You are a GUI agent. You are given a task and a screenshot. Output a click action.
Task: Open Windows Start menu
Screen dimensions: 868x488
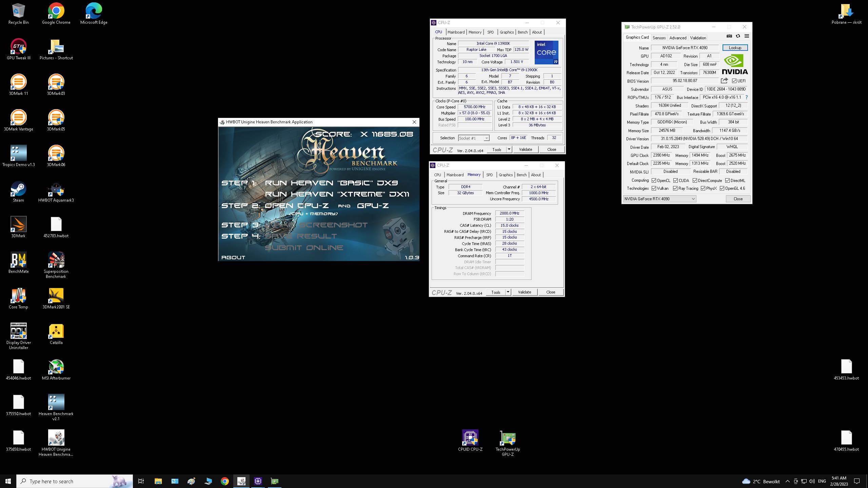coord(8,481)
